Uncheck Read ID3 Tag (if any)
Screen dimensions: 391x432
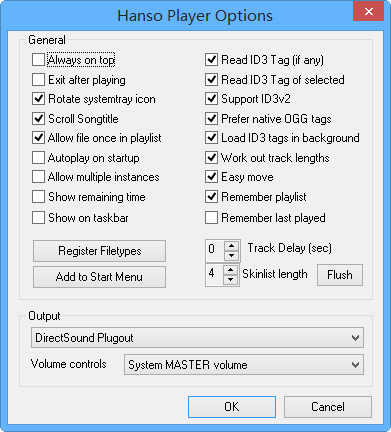pos(211,60)
